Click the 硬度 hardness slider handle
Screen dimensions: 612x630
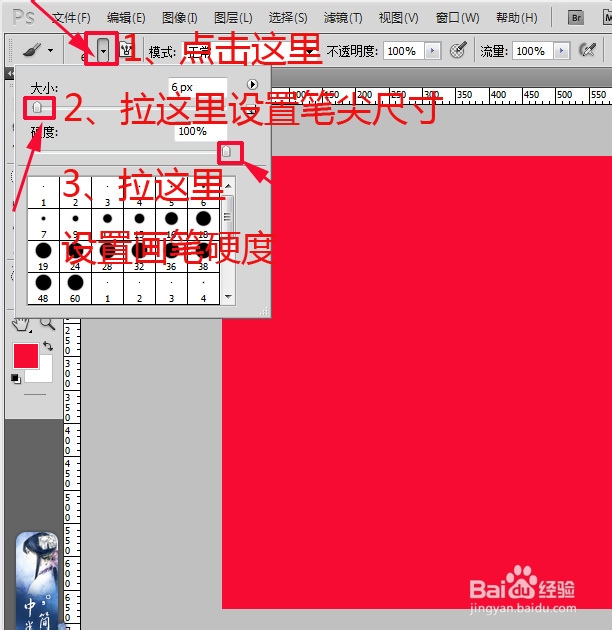click(x=226, y=152)
